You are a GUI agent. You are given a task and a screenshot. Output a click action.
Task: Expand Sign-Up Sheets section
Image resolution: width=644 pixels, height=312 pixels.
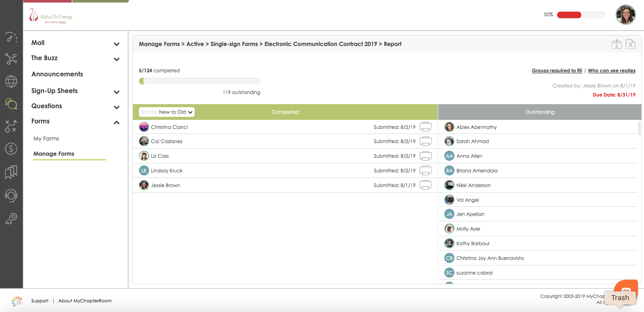point(117,92)
